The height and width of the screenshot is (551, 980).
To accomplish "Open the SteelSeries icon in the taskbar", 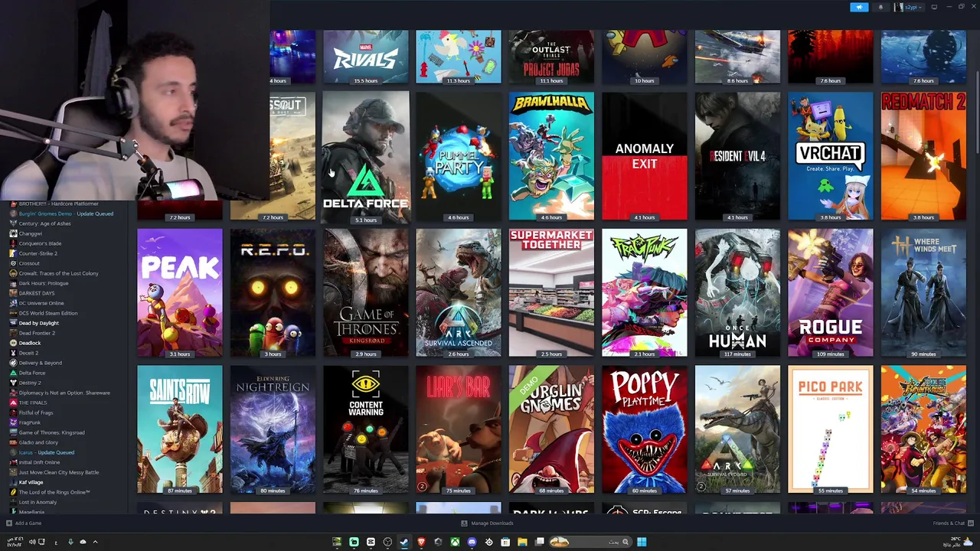I will [489, 542].
